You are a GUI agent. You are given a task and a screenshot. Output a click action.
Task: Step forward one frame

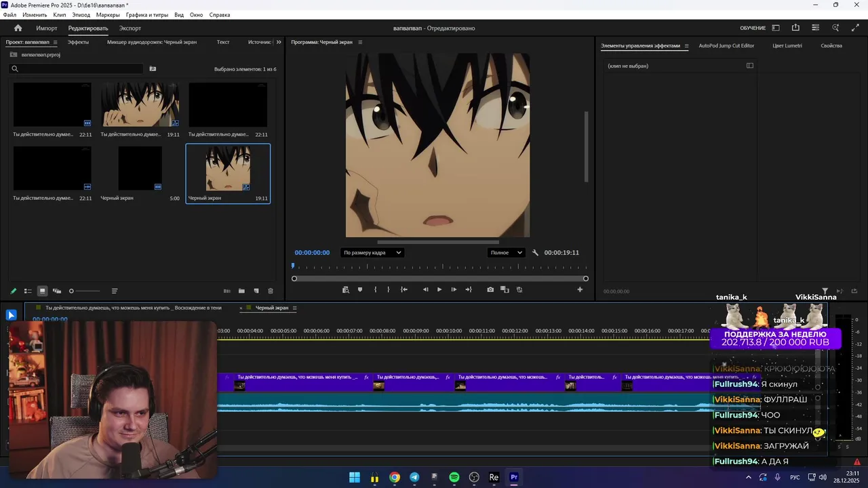pos(454,289)
